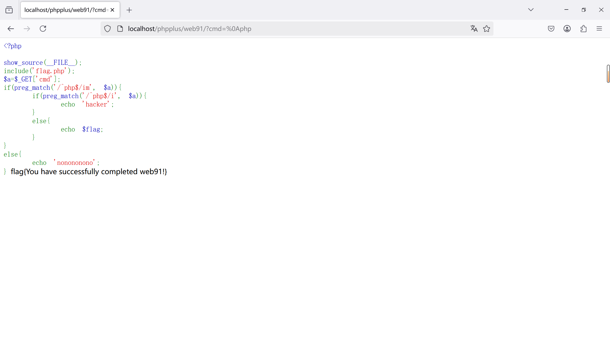Select the localhost/phpplus/web91 tab
Image resolution: width=610 pixels, height=364 pixels.
click(66, 10)
